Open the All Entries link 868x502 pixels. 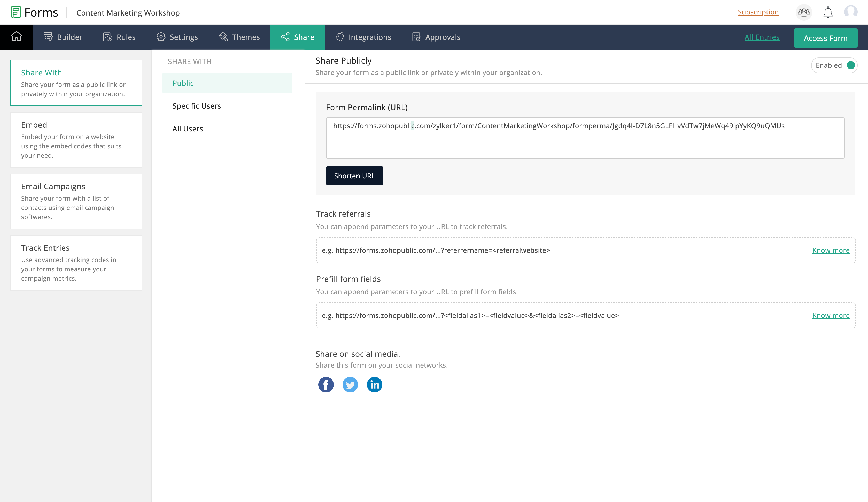pos(762,37)
